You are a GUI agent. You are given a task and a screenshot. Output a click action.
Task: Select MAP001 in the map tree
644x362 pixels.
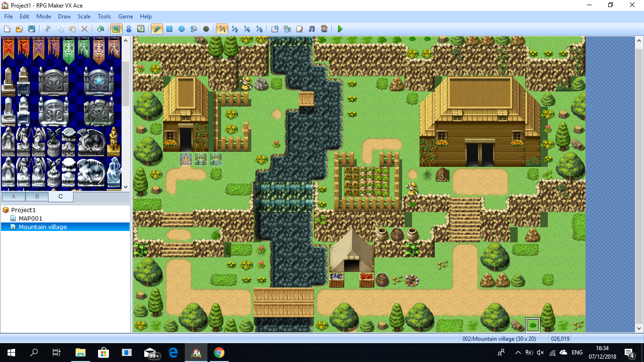pos(30,218)
